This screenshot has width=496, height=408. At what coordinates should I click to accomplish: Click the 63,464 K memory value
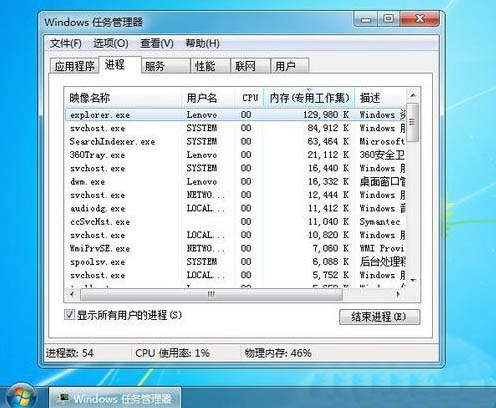tap(328, 142)
